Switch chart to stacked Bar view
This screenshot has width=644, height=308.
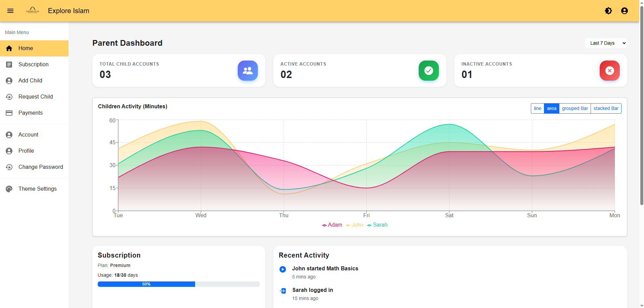point(606,108)
